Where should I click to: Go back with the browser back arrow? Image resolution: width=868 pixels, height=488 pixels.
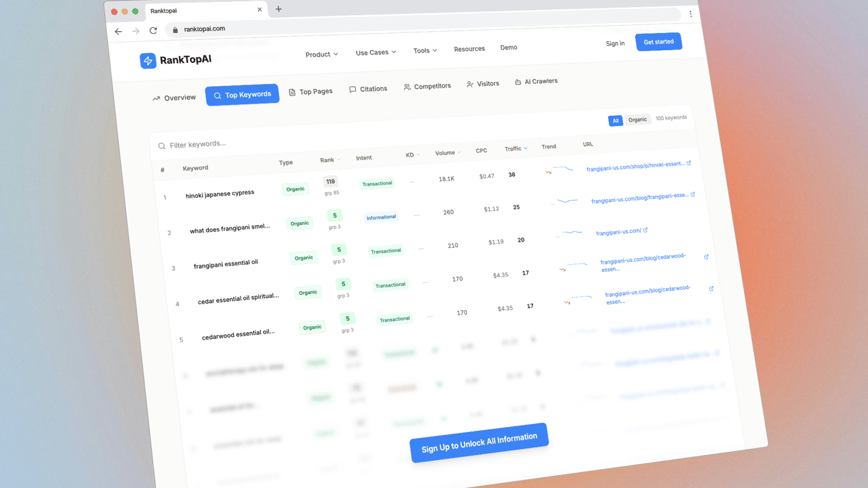(118, 31)
